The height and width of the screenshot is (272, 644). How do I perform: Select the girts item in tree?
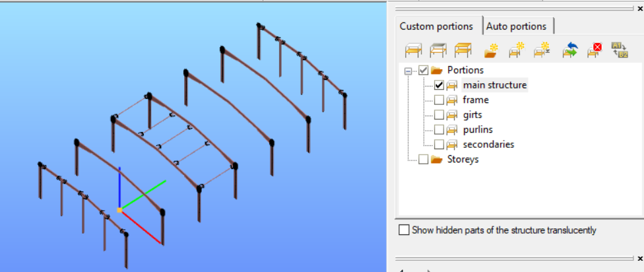coord(472,115)
